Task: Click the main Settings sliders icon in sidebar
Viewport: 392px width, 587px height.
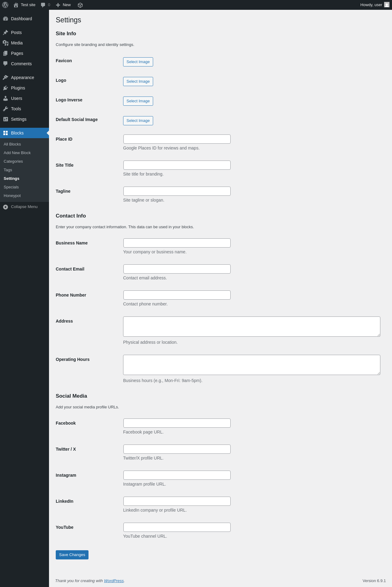Action: [6, 119]
